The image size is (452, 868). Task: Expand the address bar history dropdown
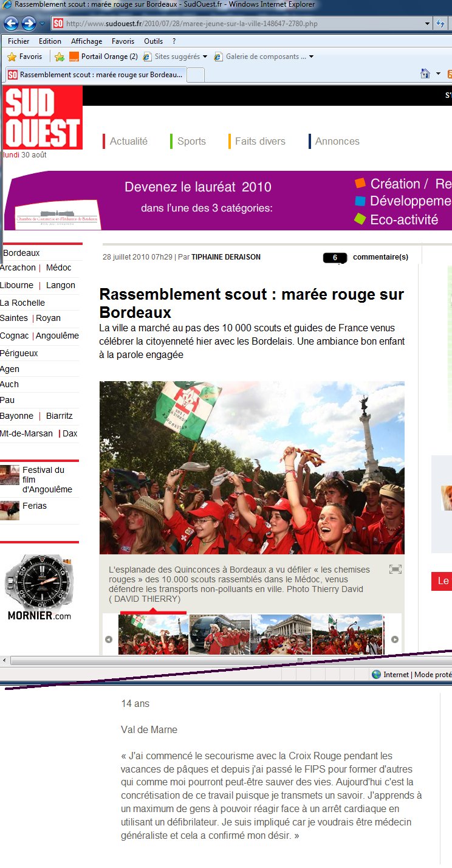pyautogui.click(x=428, y=24)
